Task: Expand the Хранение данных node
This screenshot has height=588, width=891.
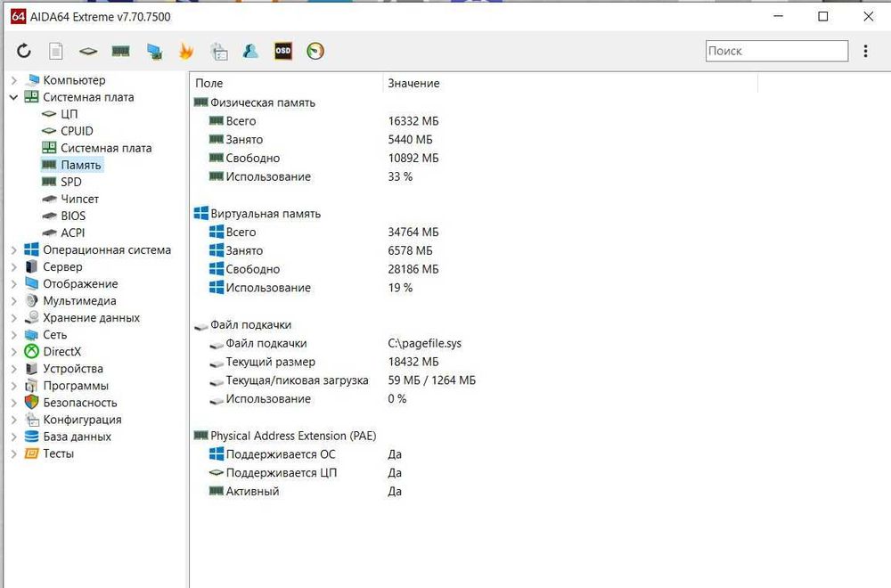Action: (x=14, y=318)
